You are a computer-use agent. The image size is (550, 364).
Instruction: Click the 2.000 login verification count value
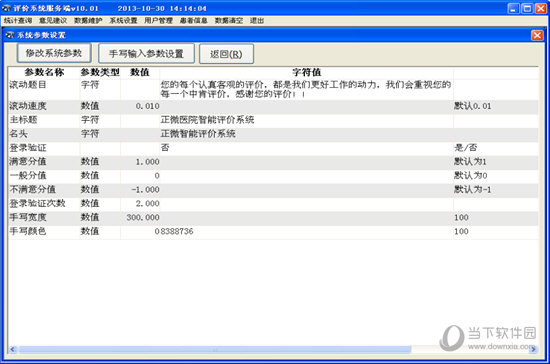147,203
